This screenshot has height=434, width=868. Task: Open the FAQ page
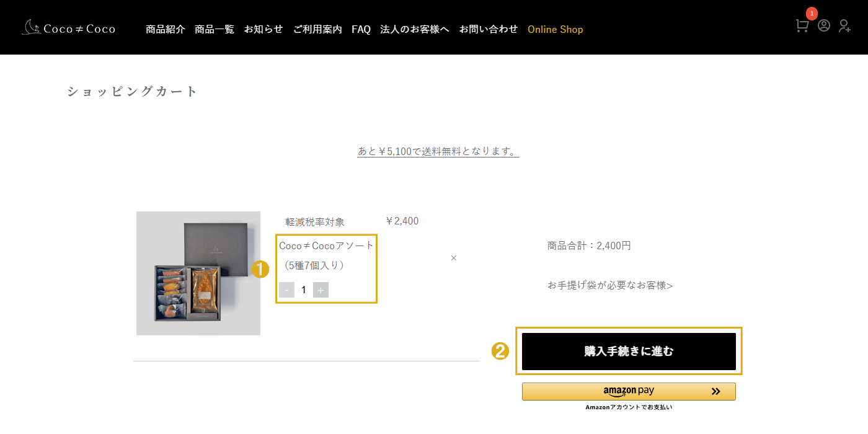click(x=361, y=29)
